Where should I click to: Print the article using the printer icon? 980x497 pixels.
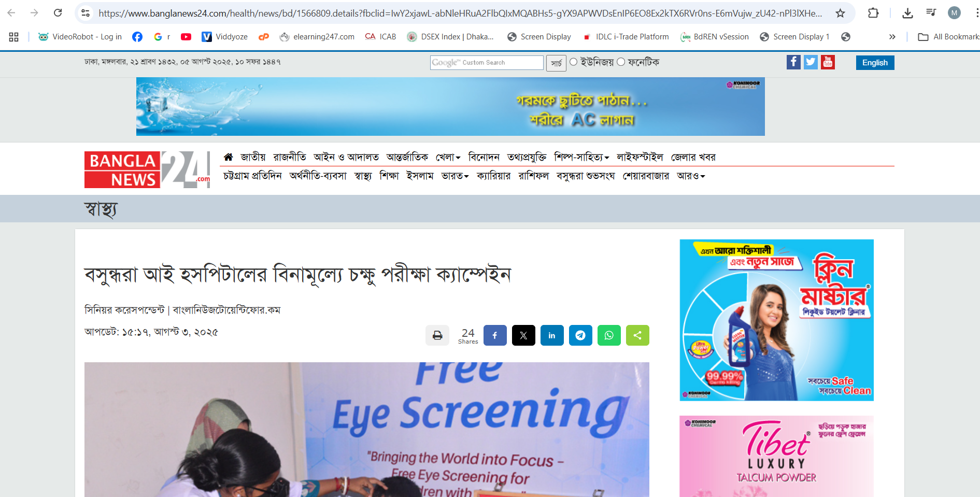point(437,335)
